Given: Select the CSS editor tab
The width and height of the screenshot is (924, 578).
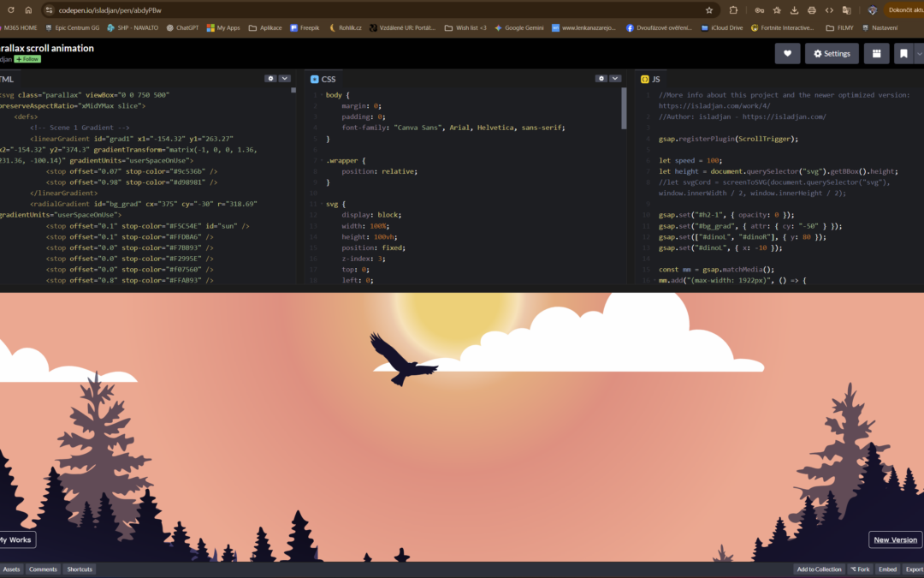Looking at the screenshot, I should click(323, 79).
